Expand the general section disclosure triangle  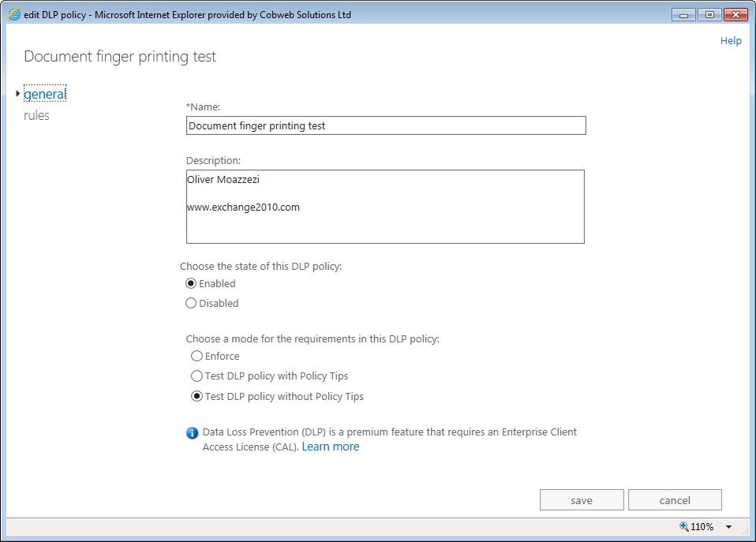tap(17, 92)
